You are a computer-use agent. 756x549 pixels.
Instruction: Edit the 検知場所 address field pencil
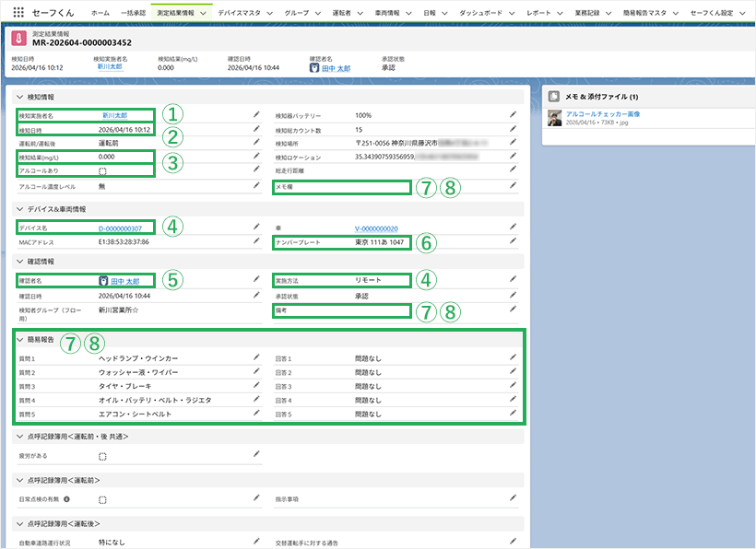(x=513, y=142)
